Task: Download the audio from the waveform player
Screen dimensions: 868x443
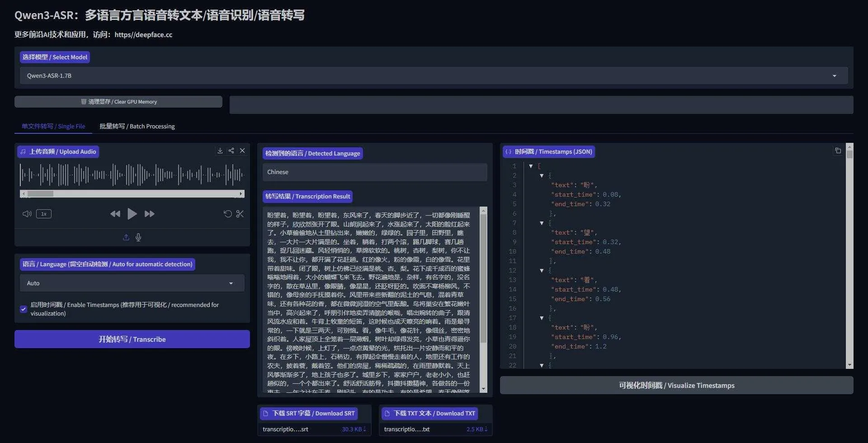Action: point(220,151)
